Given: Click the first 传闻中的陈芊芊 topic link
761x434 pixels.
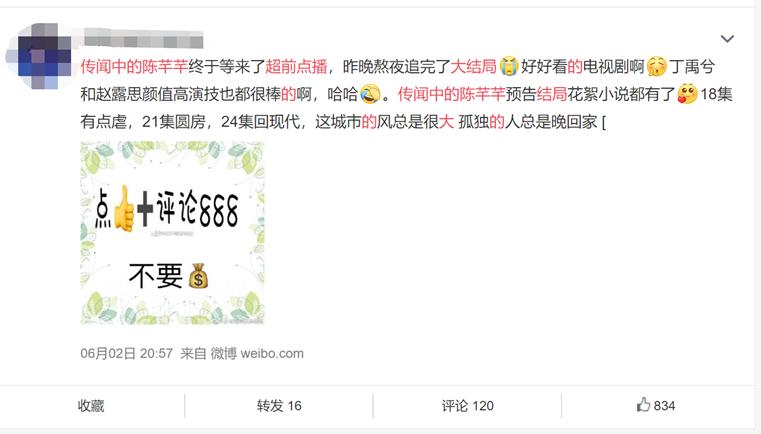Looking at the screenshot, I should tap(134, 67).
